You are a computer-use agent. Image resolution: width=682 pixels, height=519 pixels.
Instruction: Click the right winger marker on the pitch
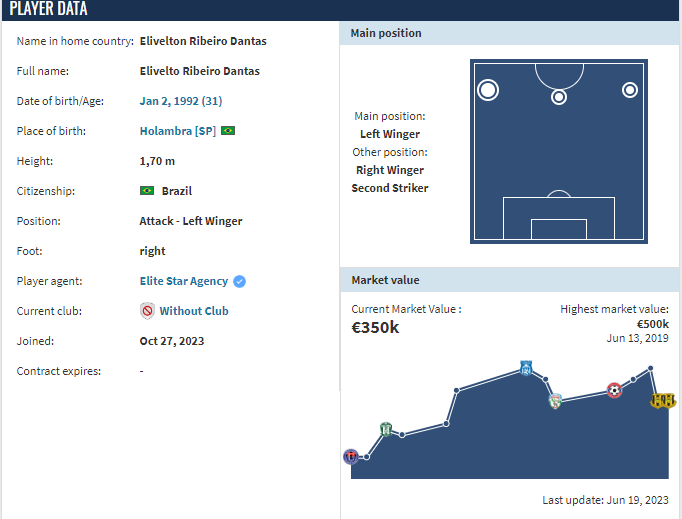pyautogui.click(x=630, y=90)
